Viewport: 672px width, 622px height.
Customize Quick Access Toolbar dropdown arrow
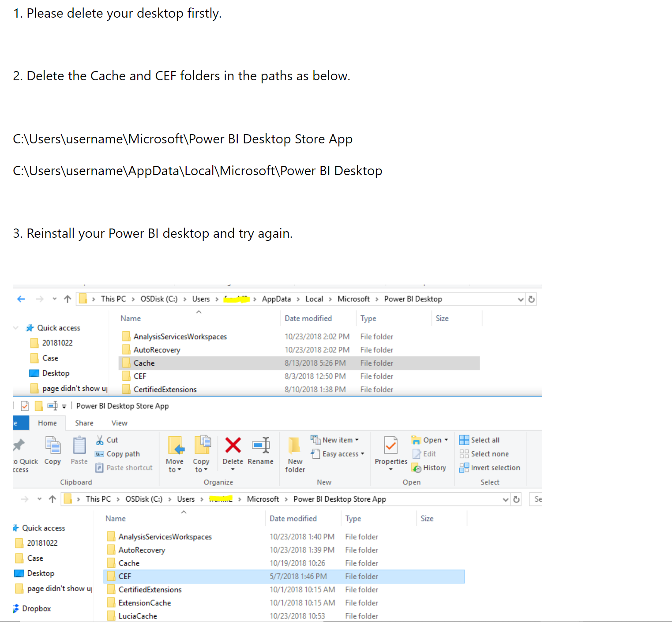[x=64, y=406]
